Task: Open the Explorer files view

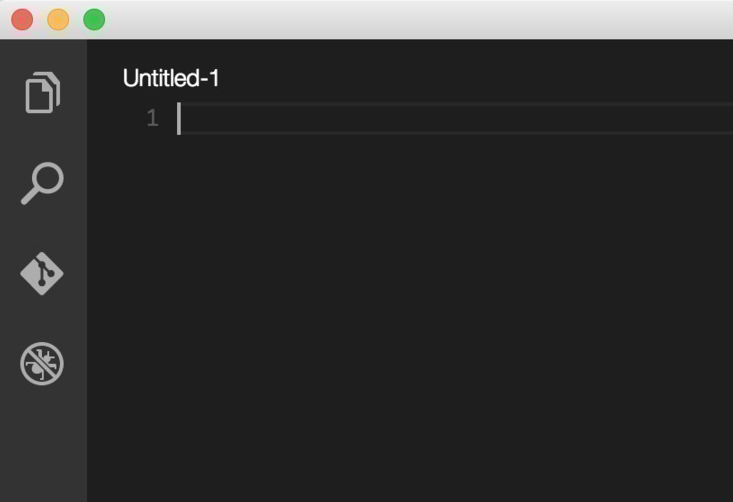Action: click(43, 93)
